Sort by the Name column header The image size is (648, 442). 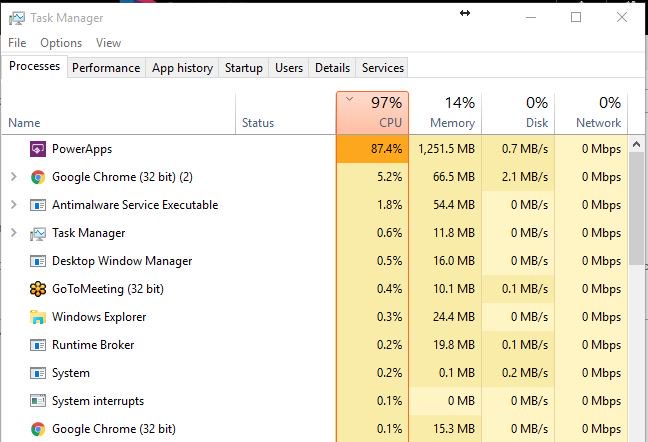coord(119,114)
